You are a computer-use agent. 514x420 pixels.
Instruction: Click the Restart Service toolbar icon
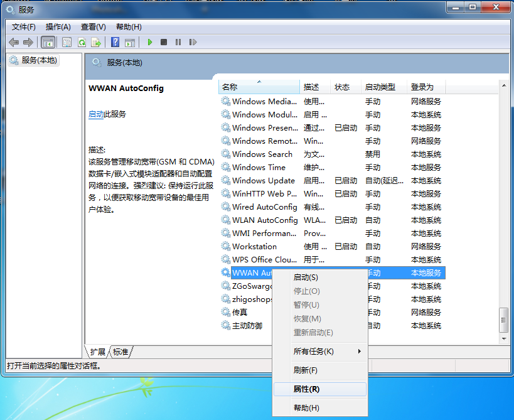(193, 42)
